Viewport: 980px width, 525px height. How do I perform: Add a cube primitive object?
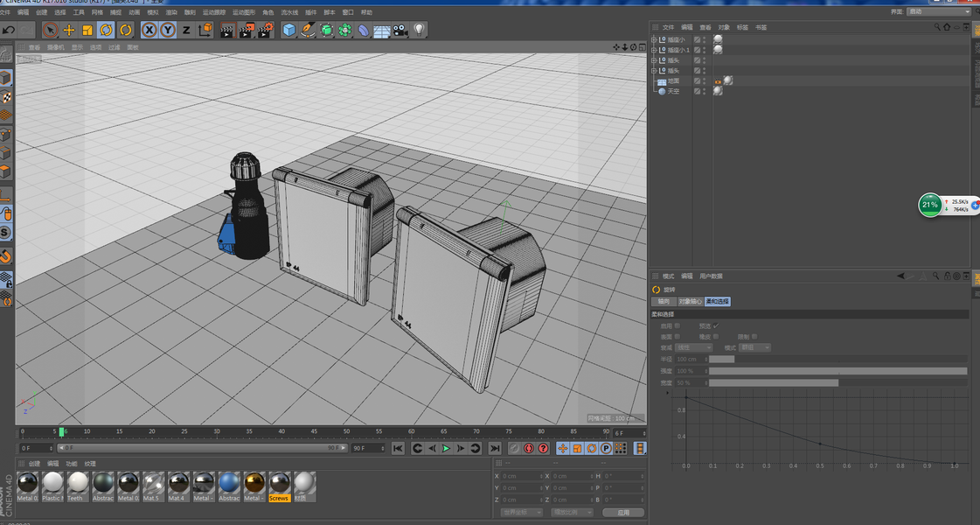[289, 31]
